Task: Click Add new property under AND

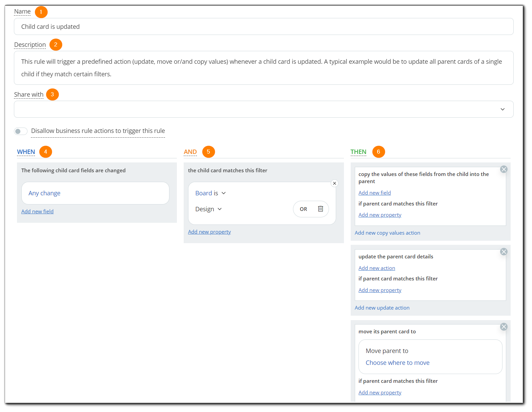Action: tap(209, 232)
